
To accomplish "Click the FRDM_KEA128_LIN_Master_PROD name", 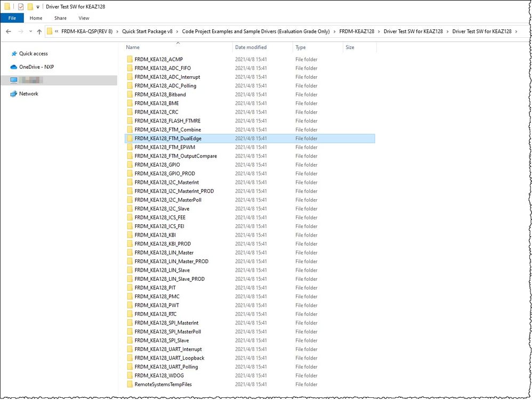I will (171, 262).
